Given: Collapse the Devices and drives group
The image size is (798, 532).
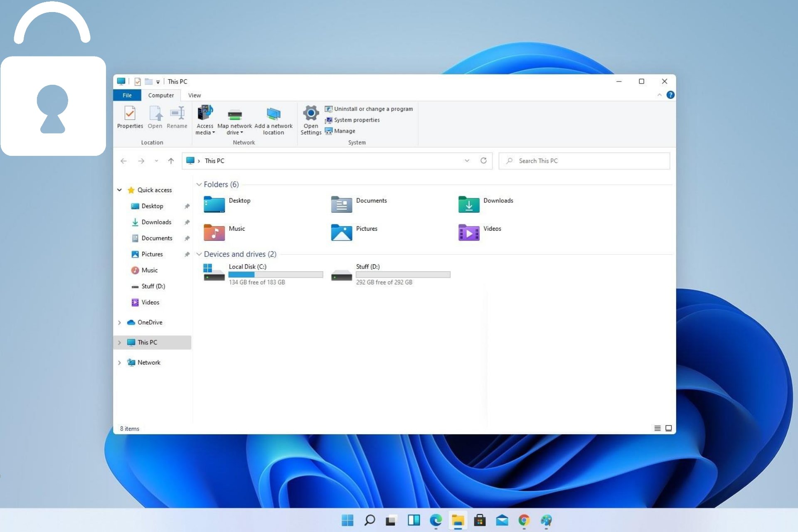Looking at the screenshot, I should (199, 254).
